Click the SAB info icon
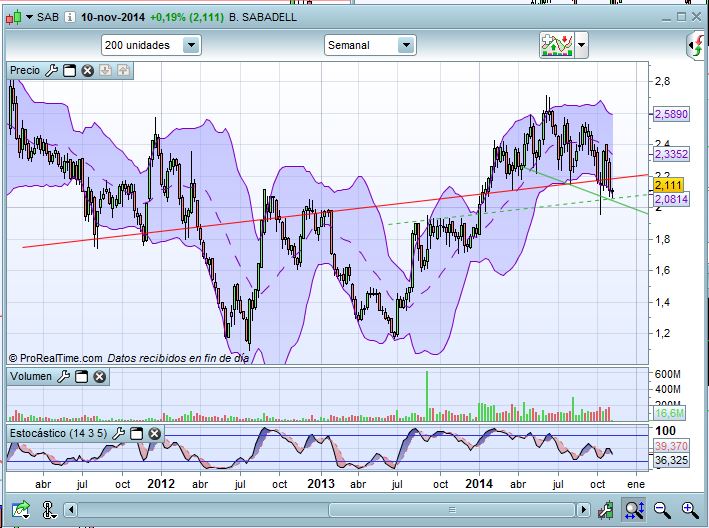 pos(69,17)
